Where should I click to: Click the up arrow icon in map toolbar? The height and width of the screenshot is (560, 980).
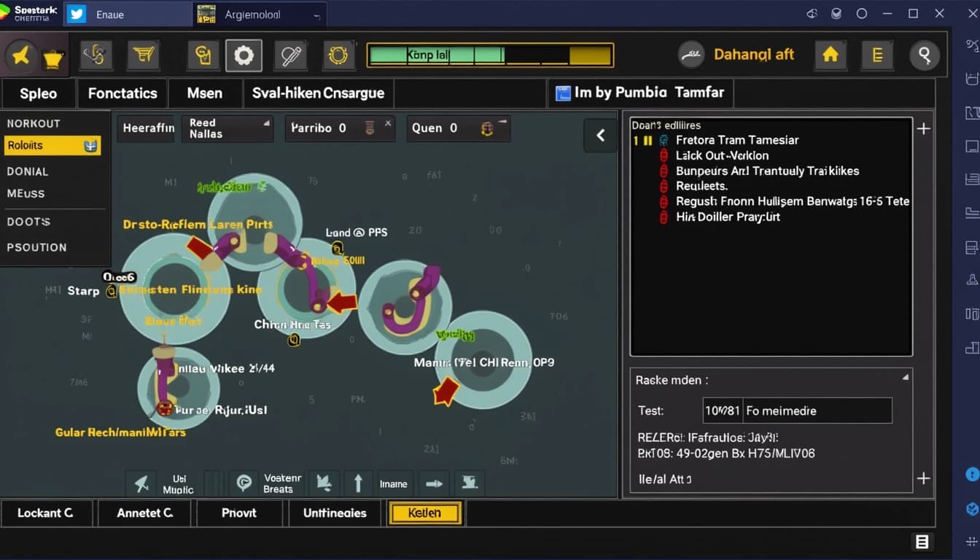point(358,483)
